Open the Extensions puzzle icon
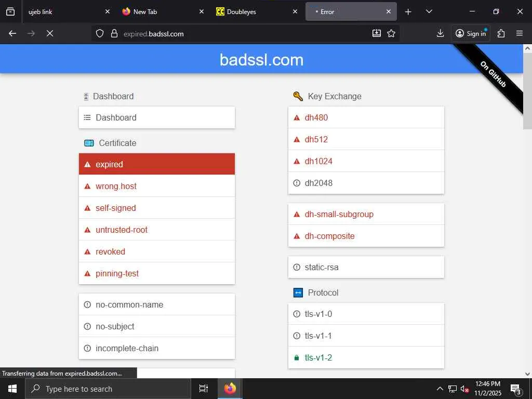Image resolution: width=532 pixels, height=399 pixels. click(x=501, y=33)
